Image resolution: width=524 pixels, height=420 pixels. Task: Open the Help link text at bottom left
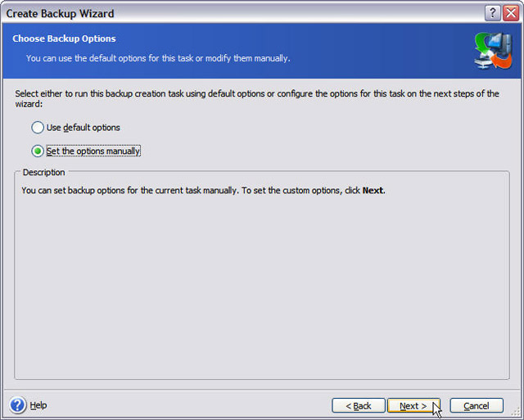tap(38, 405)
